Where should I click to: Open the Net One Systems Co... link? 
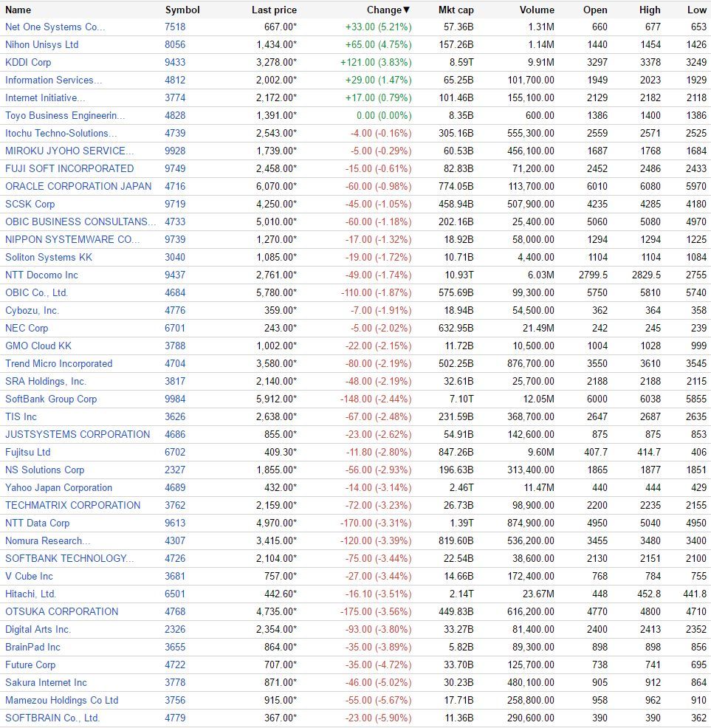pyautogui.click(x=55, y=27)
